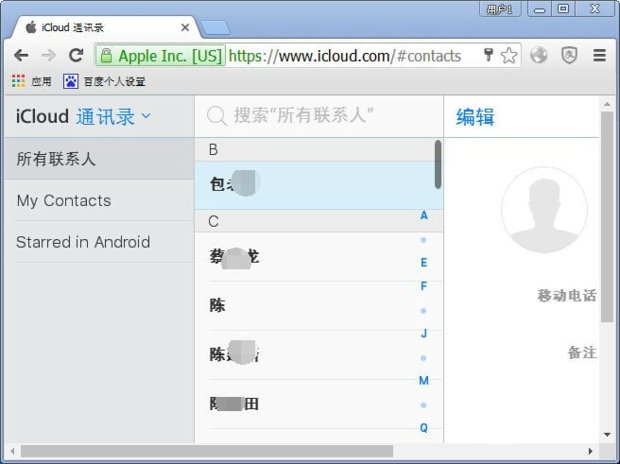Click the page vertical scrollbar thumb
The image size is (620, 464).
tap(607, 217)
